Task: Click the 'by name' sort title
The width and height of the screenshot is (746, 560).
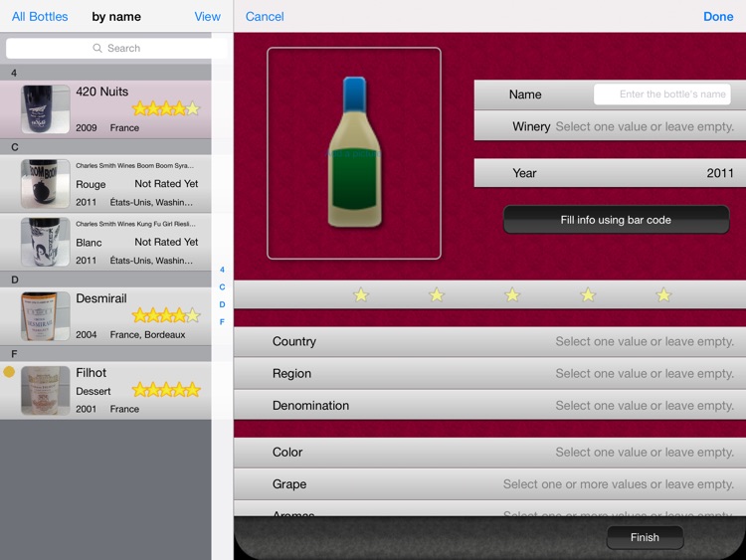Action: point(116,17)
